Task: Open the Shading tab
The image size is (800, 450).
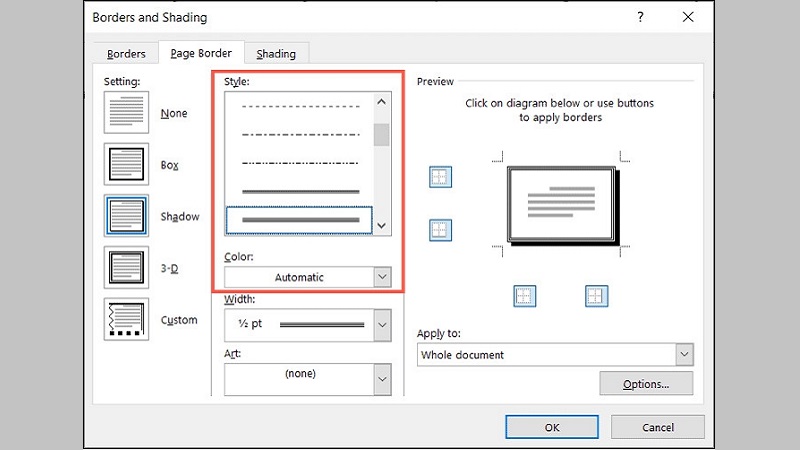Action: [x=276, y=54]
